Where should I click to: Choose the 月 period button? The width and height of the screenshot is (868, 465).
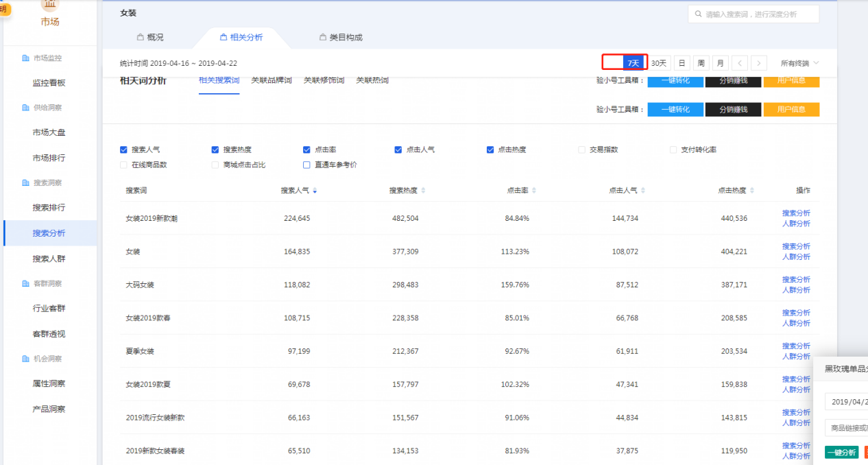[x=720, y=63]
